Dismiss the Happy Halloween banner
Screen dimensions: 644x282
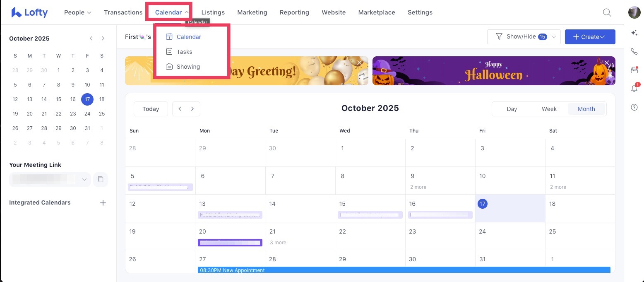pyautogui.click(x=607, y=63)
